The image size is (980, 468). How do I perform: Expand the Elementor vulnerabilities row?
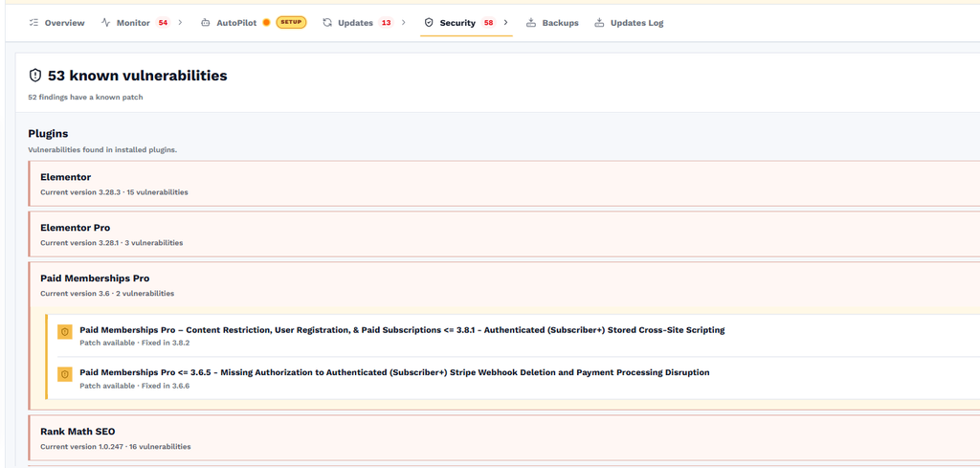(503, 184)
